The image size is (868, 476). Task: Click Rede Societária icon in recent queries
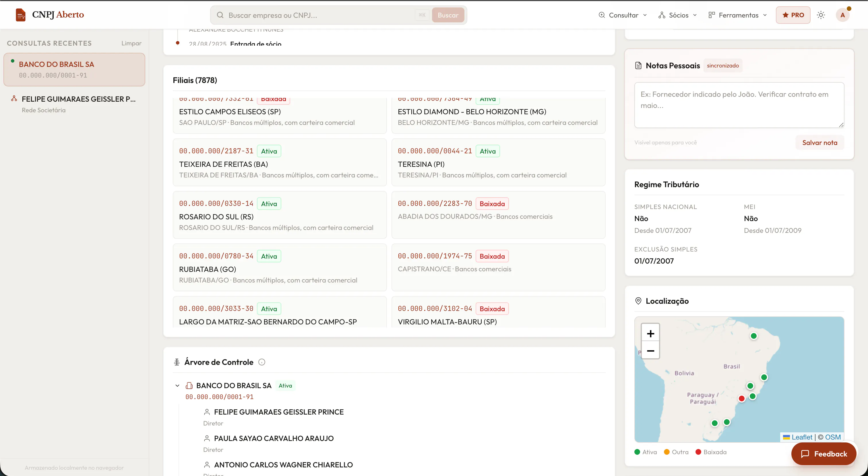click(x=14, y=98)
